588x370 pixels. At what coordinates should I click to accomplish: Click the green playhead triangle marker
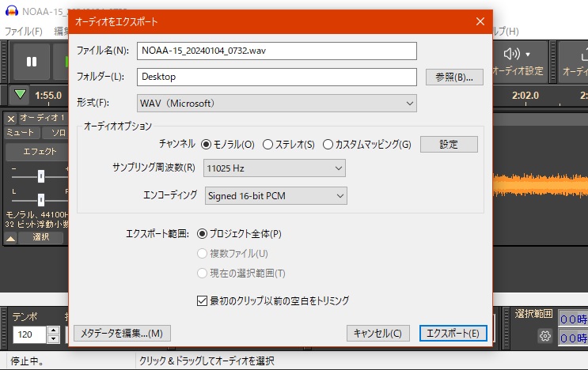[21, 95]
